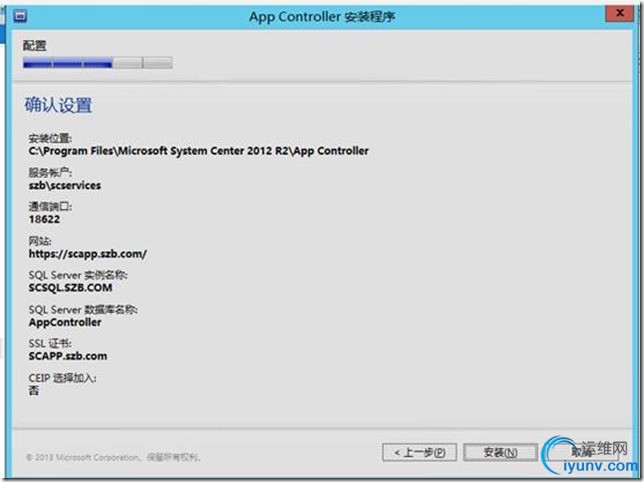Click the SQL Server 实例名称 label

[78, 275]
